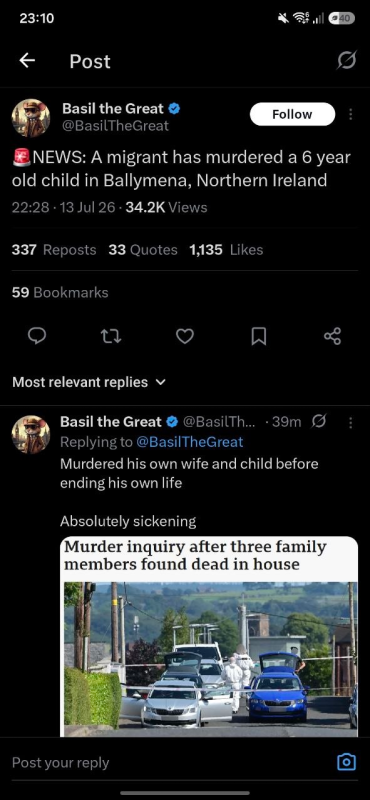This screenshot has height=800, width=370.
Task: Tap the share icon
Action: pyautogui.click(x=332, y=336)
